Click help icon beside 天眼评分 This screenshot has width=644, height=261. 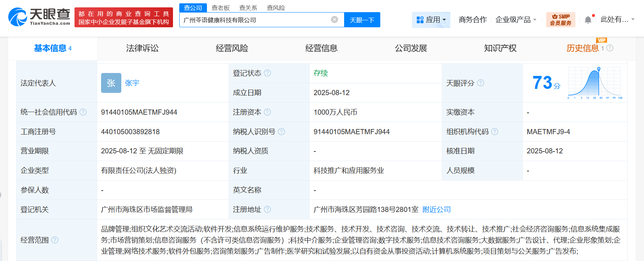pos(481,83)
